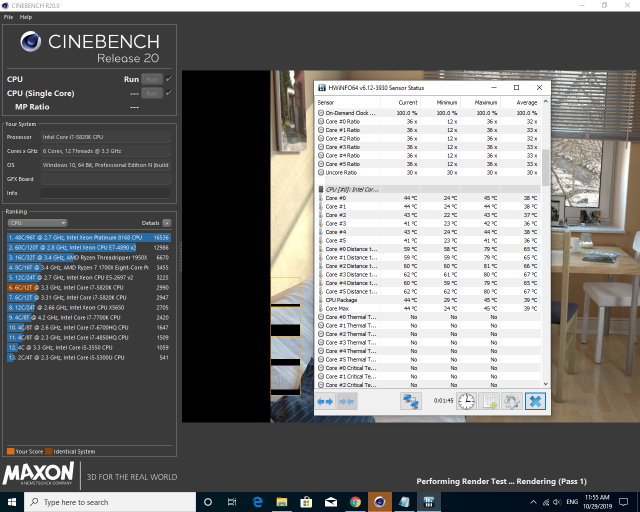Select ranking row Core i7-7700K
This screenshot has height=512, width=640.
[89, 318]
